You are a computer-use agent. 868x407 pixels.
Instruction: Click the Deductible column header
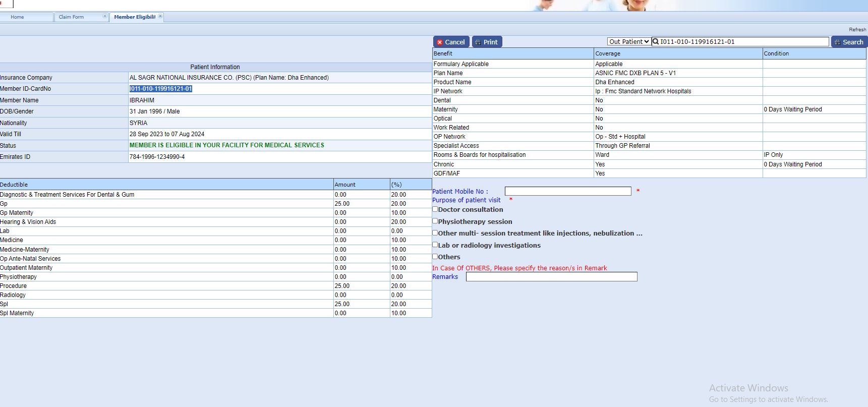14,185
